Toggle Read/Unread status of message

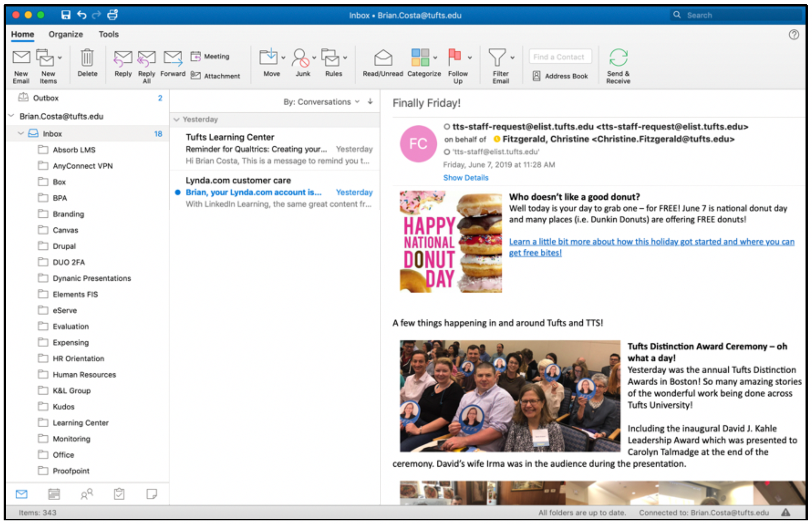(383, 58)
